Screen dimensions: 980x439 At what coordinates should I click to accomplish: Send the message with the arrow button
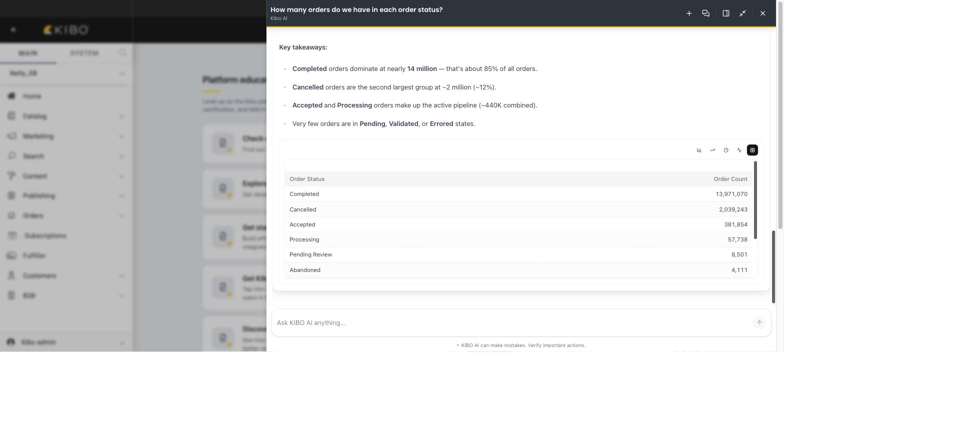click(759, 322)
